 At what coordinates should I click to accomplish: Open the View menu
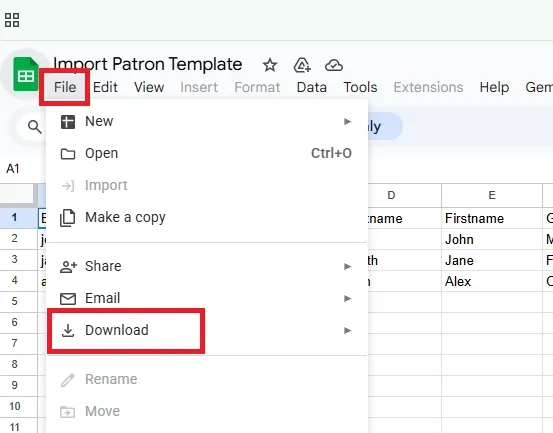(149, 87)
